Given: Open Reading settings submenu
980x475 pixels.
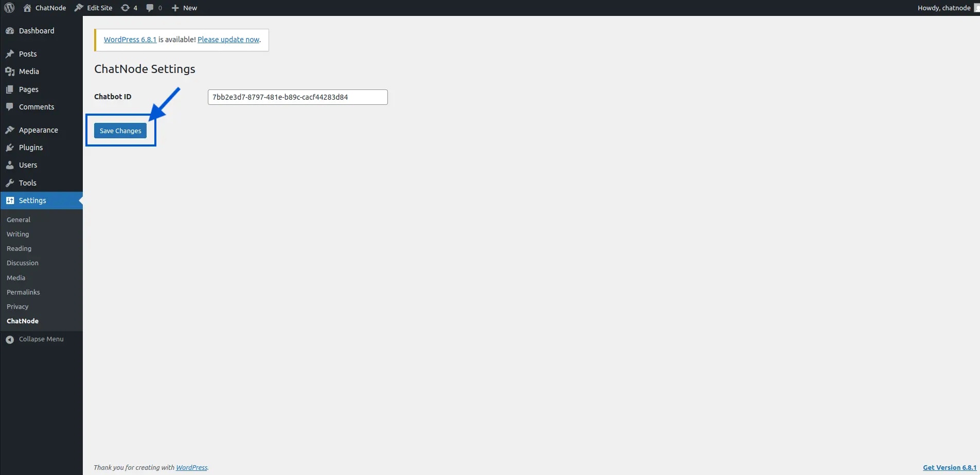Looking at the screenshot, I should (19, 248).
